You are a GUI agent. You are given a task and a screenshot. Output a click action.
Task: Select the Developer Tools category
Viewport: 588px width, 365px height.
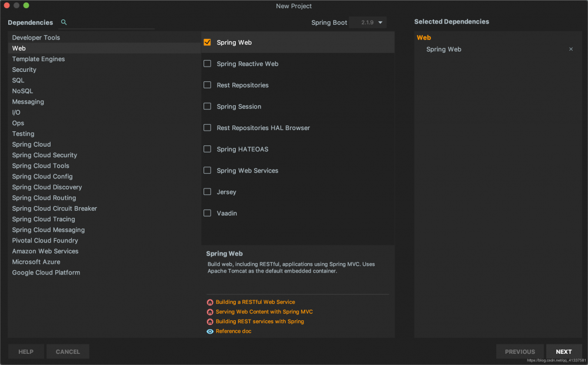click(x=36, y=38)
